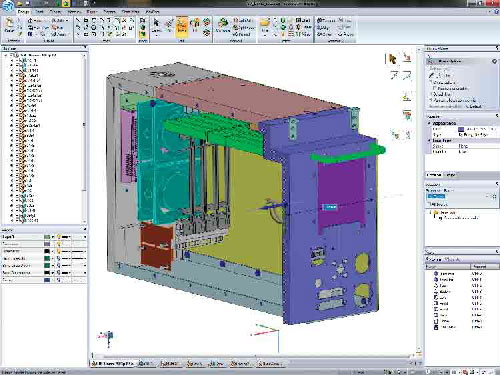Screen dimensions: 500x375
Task: Activate the Select tool in Edit group
Action: 156,27
